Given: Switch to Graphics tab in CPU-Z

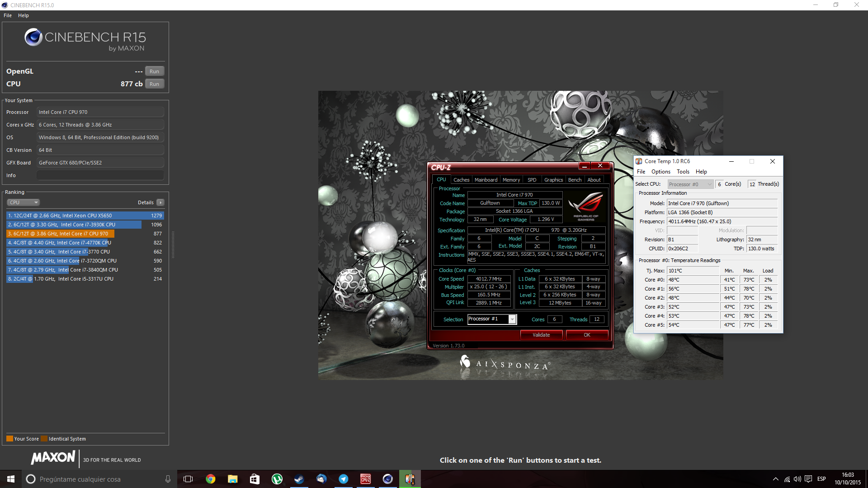Looking at the screenshot, I should point(553,180).
